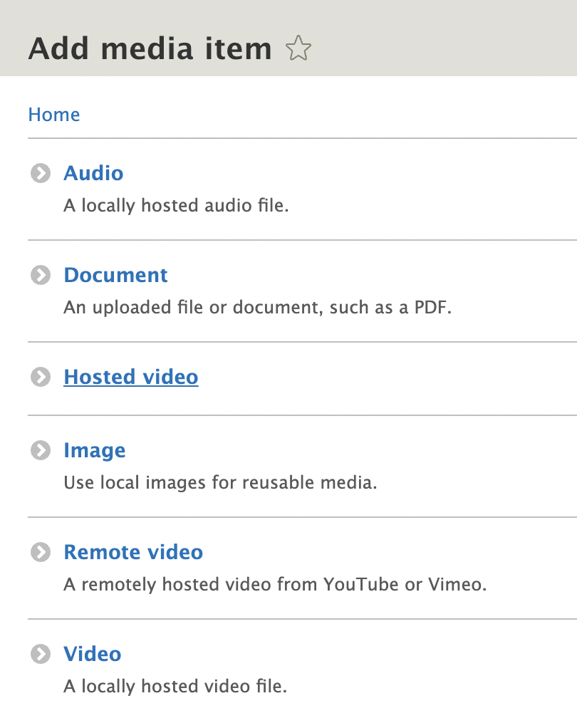Image resolution: width=577 pixels, height=728 pixels.
Task: Open Document to upload a PDF
Action: click(x=115, y=275)
